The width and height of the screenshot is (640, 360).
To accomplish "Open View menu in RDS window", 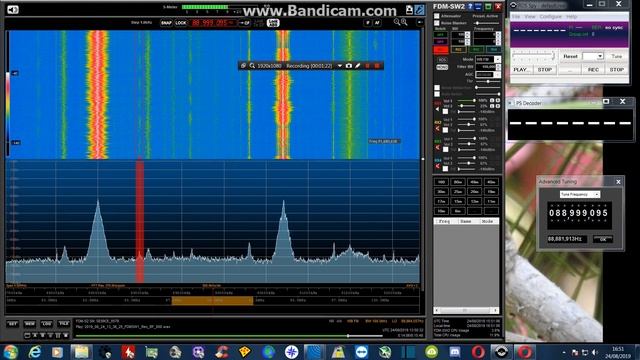I will tap(530, 17).
